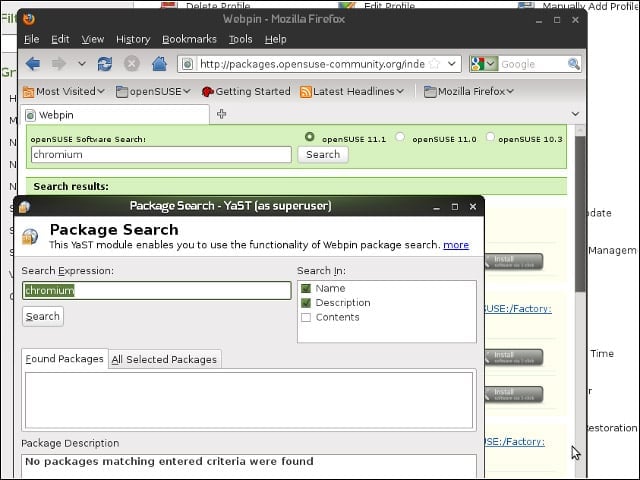
Task: Click the magnifier icon in Google search box
Action: click(x=573, y=64)
